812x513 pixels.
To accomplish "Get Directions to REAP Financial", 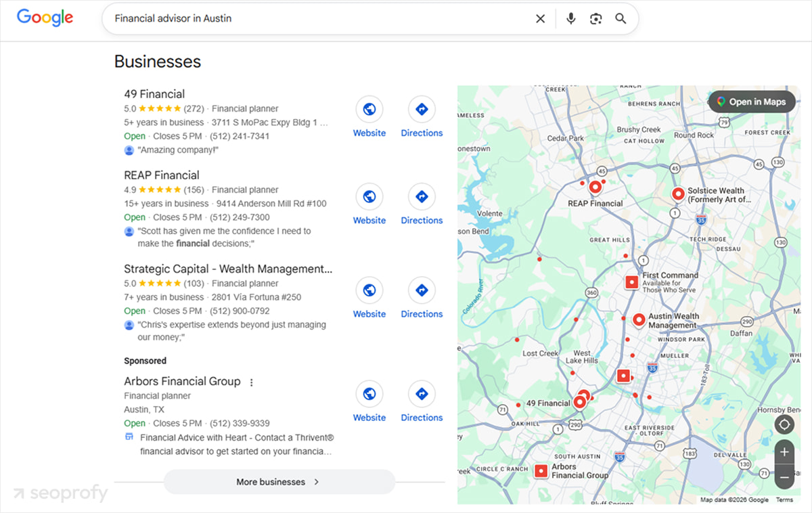I will [422, 204].
